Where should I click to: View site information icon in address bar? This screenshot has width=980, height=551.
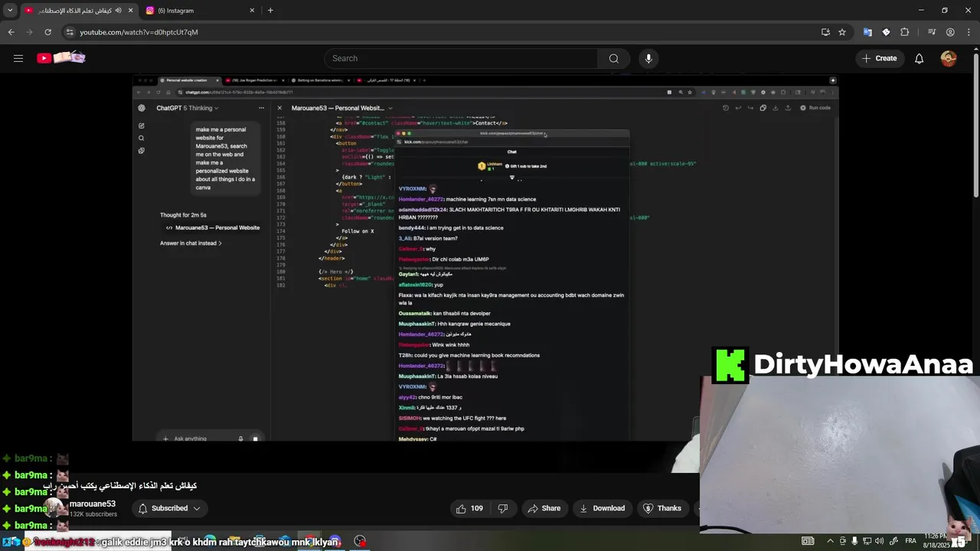tap(70, 32)
